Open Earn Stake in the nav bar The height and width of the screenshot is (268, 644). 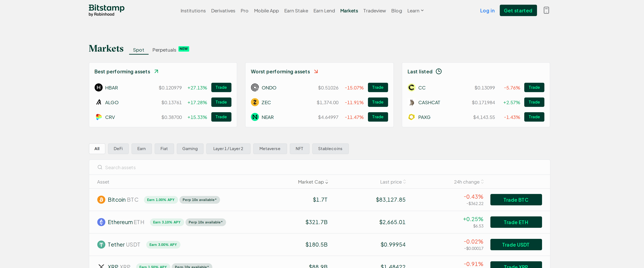[296, 11]
